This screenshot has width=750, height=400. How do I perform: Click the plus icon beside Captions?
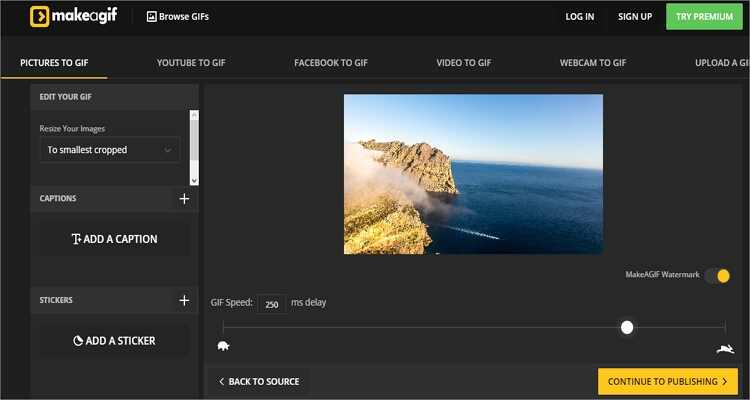184,199
